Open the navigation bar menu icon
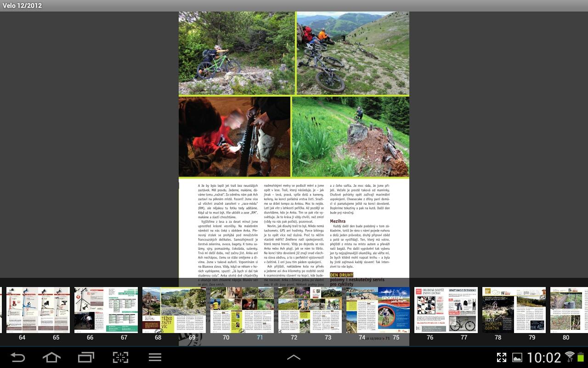The height and width of the screenshot is (368, 588). pos(155,357)
